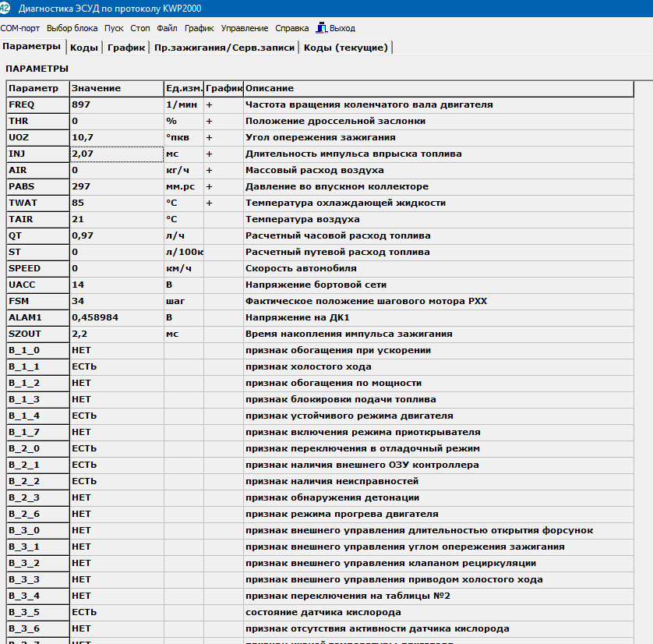Toggle graph plus mark in AIR row
Viewport: 653px width, 644px height.
coord(209,171)
